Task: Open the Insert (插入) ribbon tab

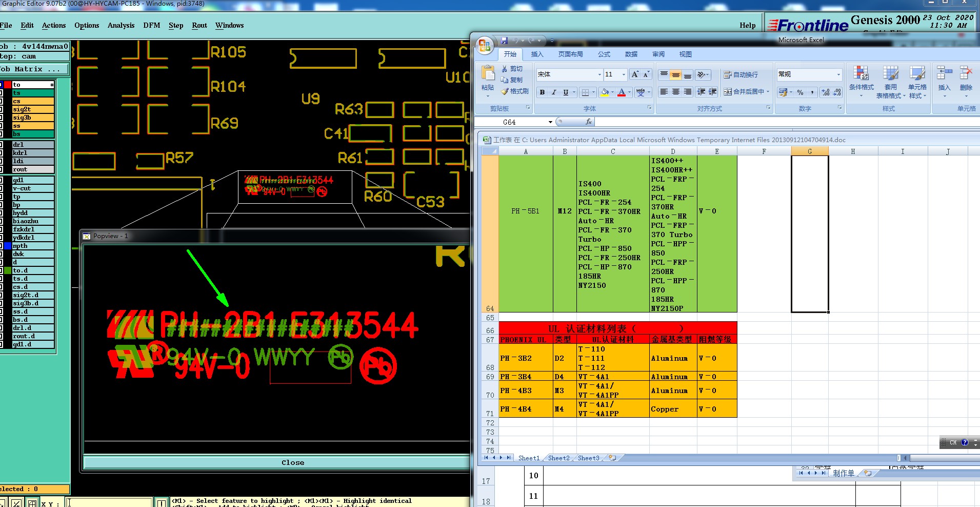Action: click(x=537, y=54)
